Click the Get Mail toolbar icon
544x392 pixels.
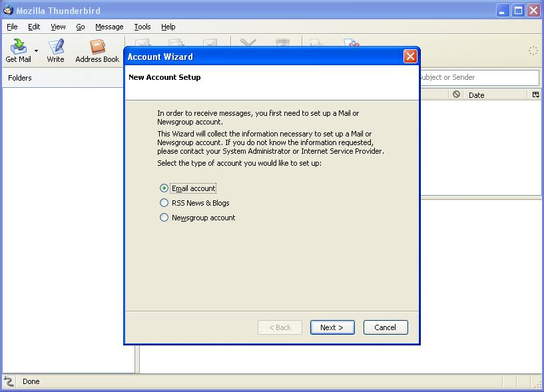(18, 51)
